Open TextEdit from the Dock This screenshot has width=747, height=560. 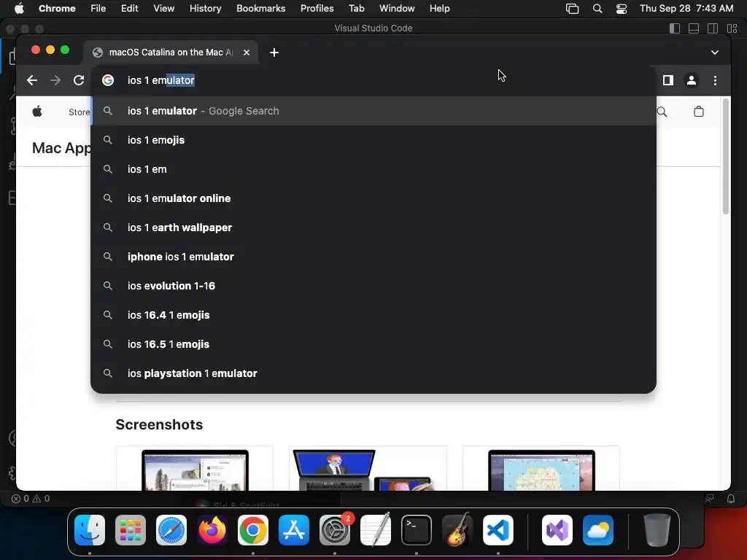(x=376, y=530)
